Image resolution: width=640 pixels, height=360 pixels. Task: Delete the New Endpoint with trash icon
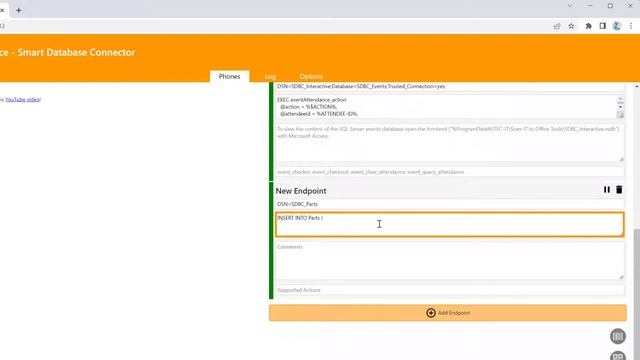pos(619,190)
